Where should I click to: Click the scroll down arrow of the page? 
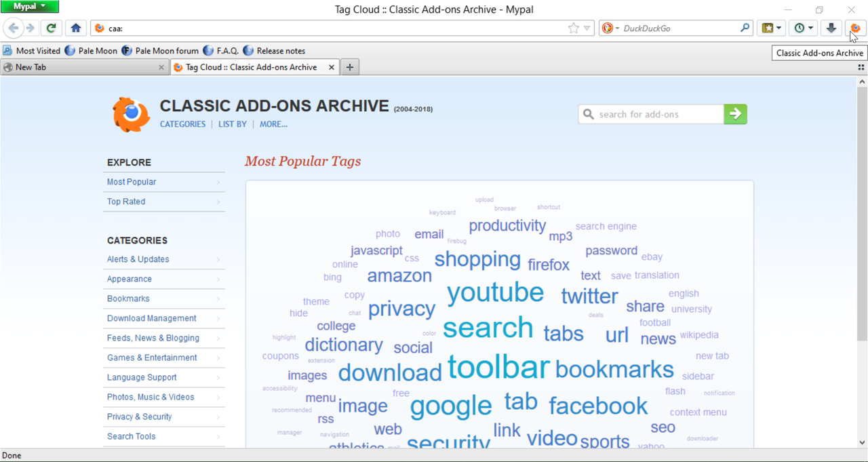click(x=862, y=442)
